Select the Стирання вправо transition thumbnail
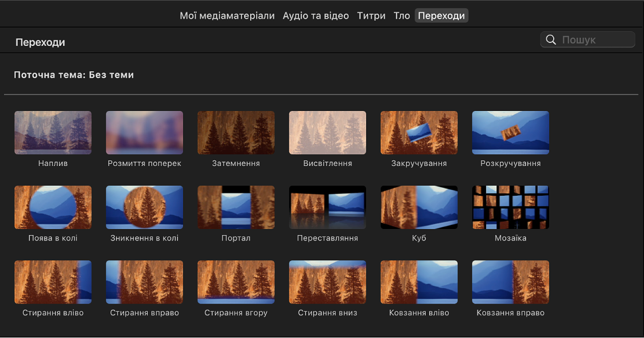 (144, 282)
